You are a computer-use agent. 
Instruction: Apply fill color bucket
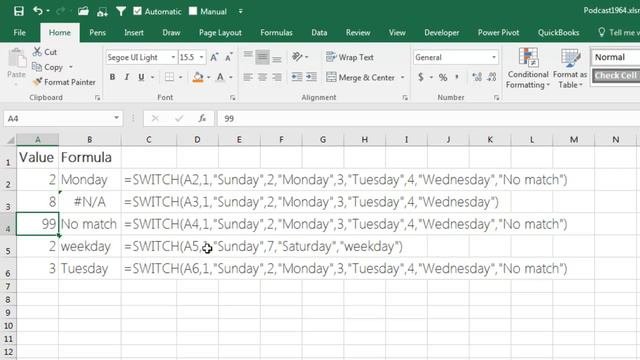pyautogui.click(x=198, y=77)
